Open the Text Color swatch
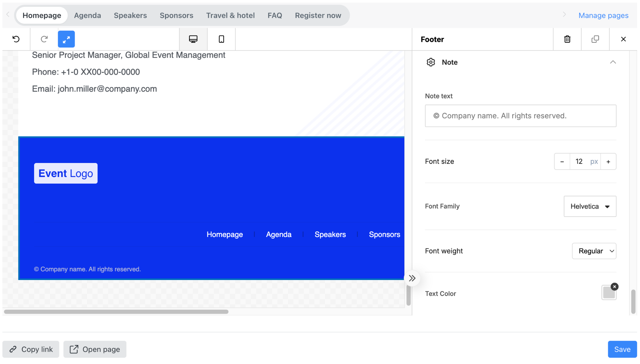This screenshot has height=364, width=640. coord(608,293)
